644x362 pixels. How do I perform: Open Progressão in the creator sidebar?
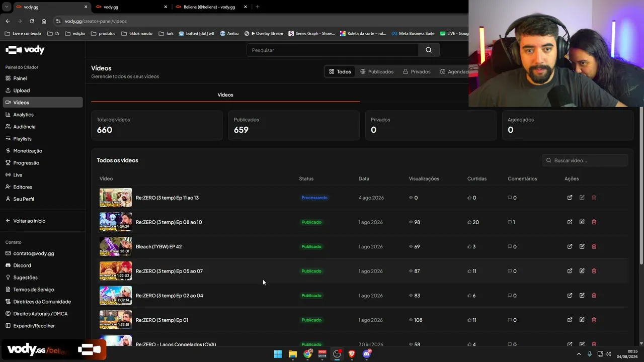[43, 163]
